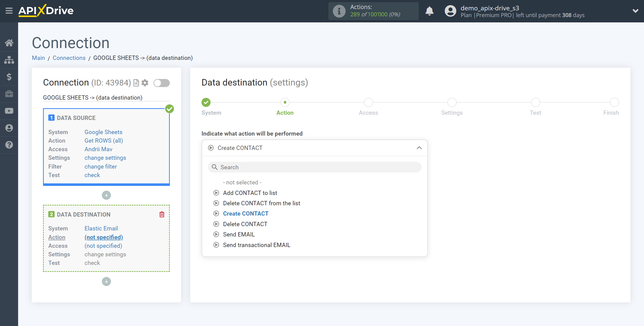Click Main breadcrumb link
Screen dimensions: 644x326
pyautogui.click(x=38, y=58)
